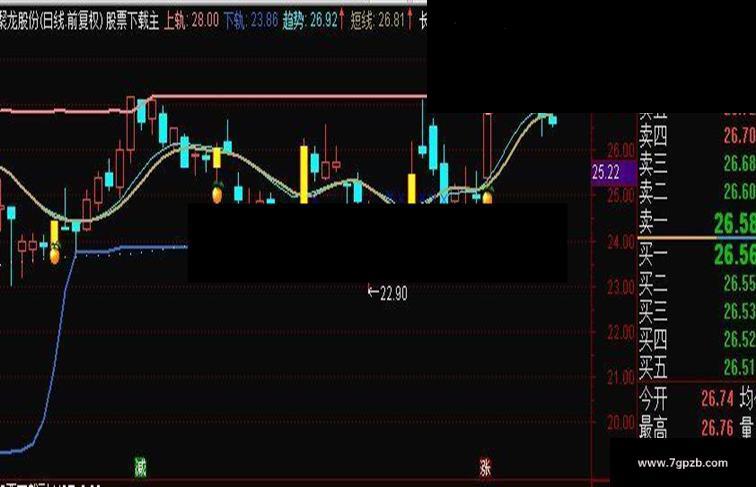Select the 卖二 ask row label
Viewport: 756px width, 487px height.
(653, 192)
